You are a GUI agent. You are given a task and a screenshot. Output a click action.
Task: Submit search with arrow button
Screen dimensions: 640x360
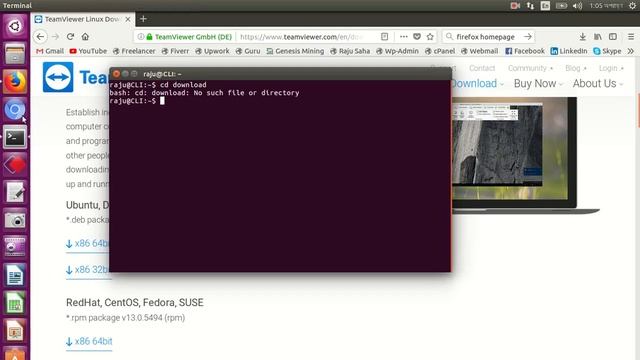coord(528,37)
